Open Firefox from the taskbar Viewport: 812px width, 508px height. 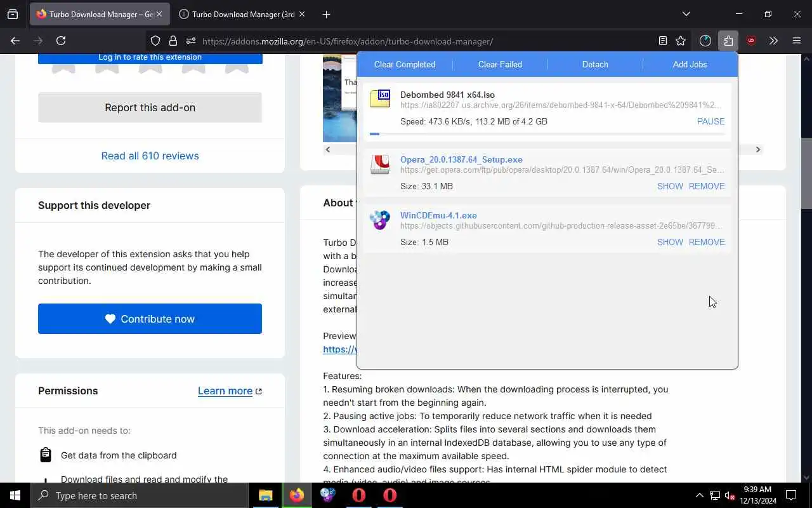297,495
